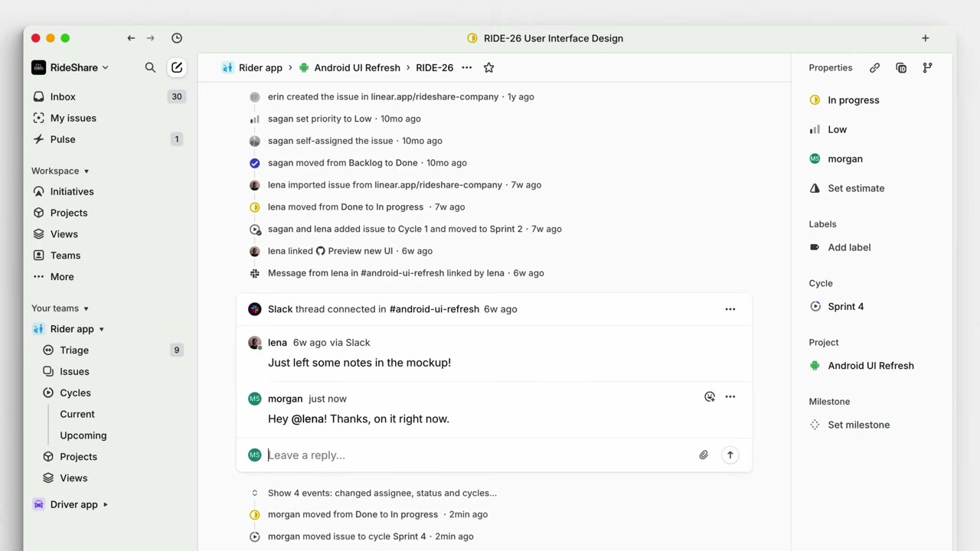Send the reply with the up-arrow button
980x551 pixels.
(x=730, y=455)
